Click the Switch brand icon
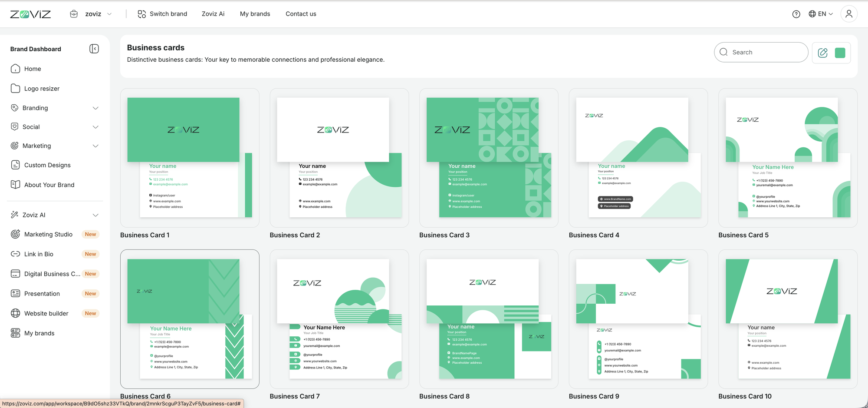This screenshot has width=868, height=408. pyautogui.click(x=142, y=14)
